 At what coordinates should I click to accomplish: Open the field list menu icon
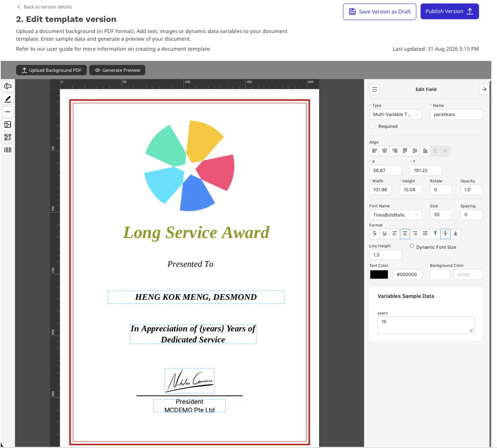point(374,89)
